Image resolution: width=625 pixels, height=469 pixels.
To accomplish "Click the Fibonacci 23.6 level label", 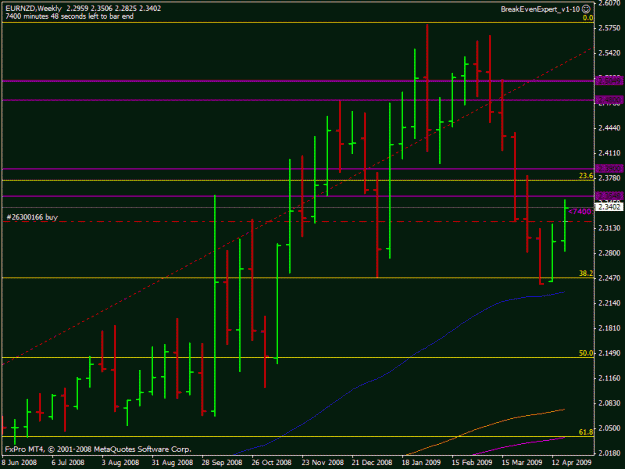I will point(586,176).
